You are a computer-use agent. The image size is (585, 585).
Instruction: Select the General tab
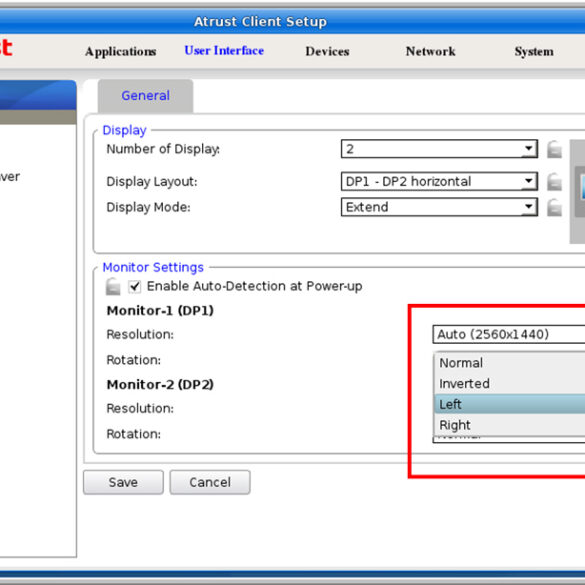pos(146,96)
